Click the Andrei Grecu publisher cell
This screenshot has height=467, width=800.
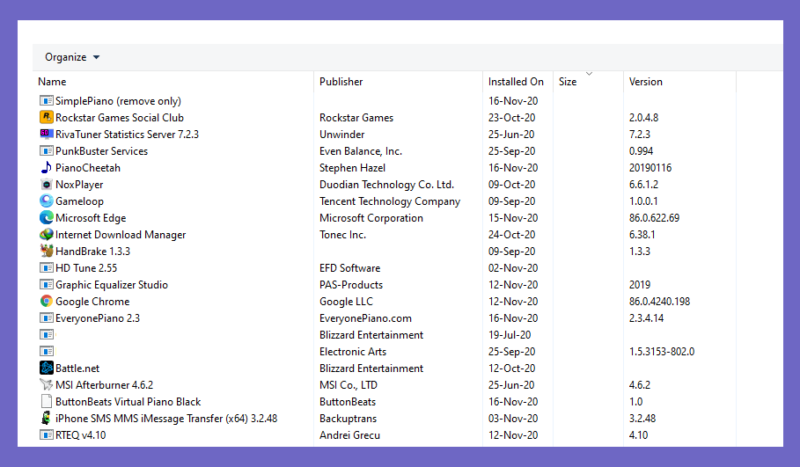click(x=349, y=435)
